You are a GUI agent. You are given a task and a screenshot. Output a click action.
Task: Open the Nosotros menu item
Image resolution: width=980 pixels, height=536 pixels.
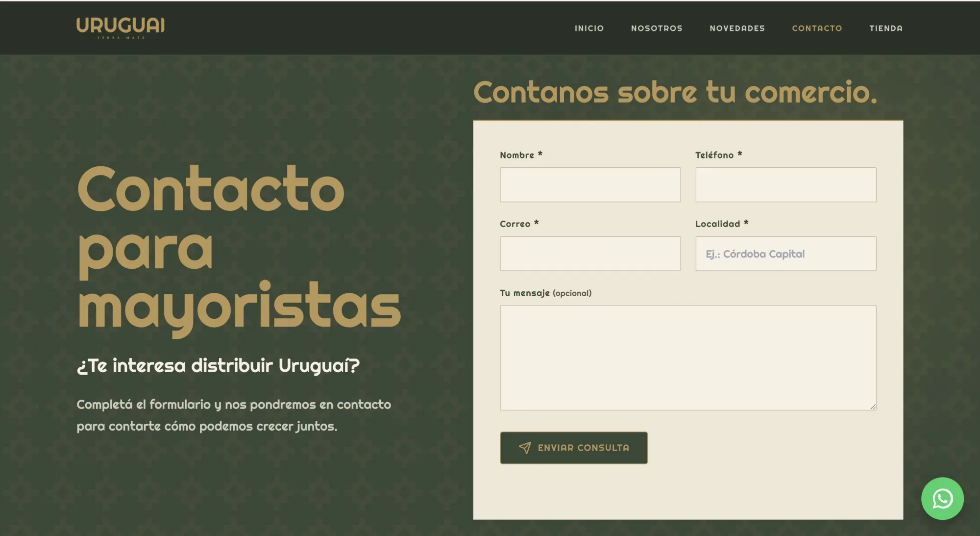pyautogui.click(x=657, y=28)
